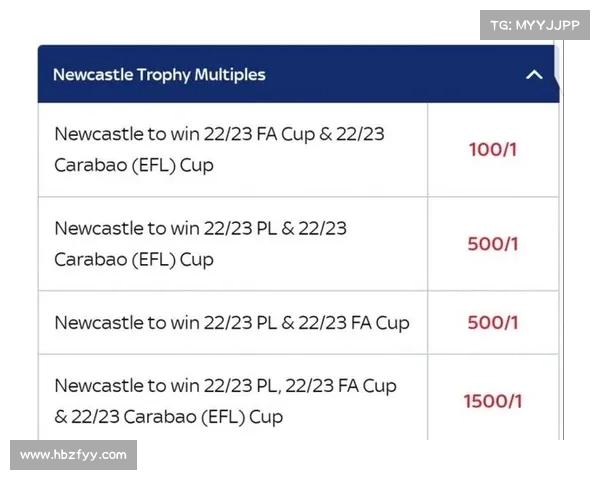Screen dimensions: 600x480
Task: Add the 1500/1 treble odds to betslip
Action: click(x=493, y=401)
